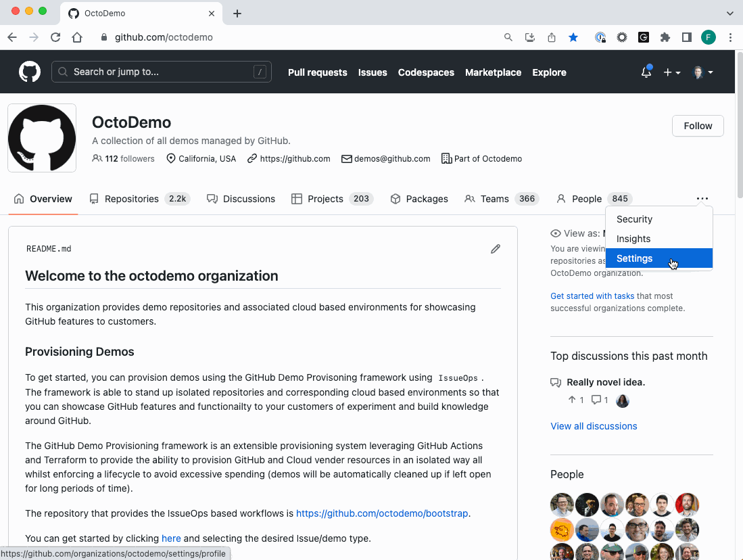The image size is (743, 560).
Task: Edit README.md using the pencil icon
Action: [496, 249]
